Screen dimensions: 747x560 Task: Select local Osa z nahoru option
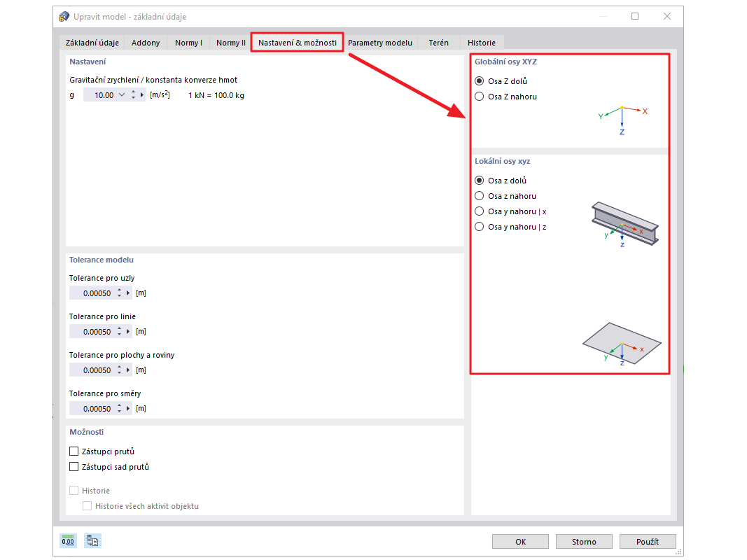(x=480, y=196)
